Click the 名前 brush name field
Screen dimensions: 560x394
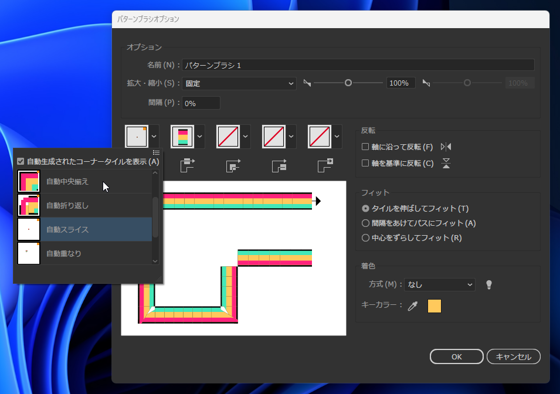(x=358, y=65)
